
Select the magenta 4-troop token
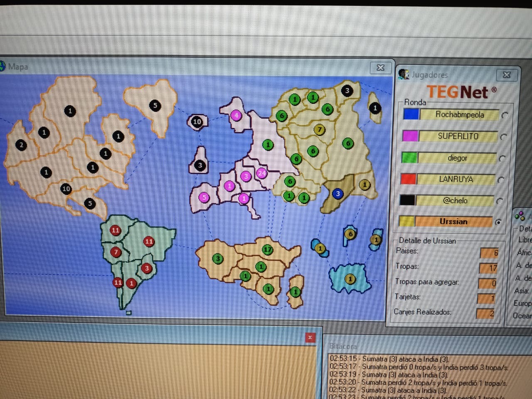[x=236, y=115]
